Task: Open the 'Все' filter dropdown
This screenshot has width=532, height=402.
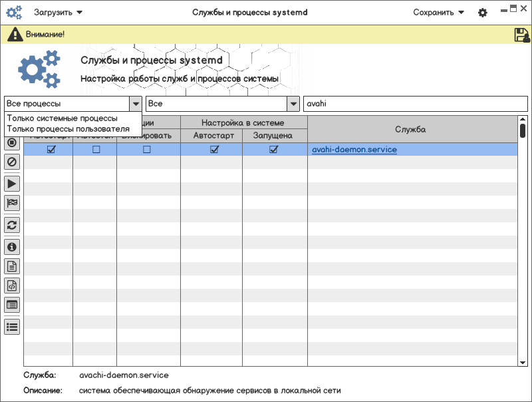Action: tap(293, 104)
